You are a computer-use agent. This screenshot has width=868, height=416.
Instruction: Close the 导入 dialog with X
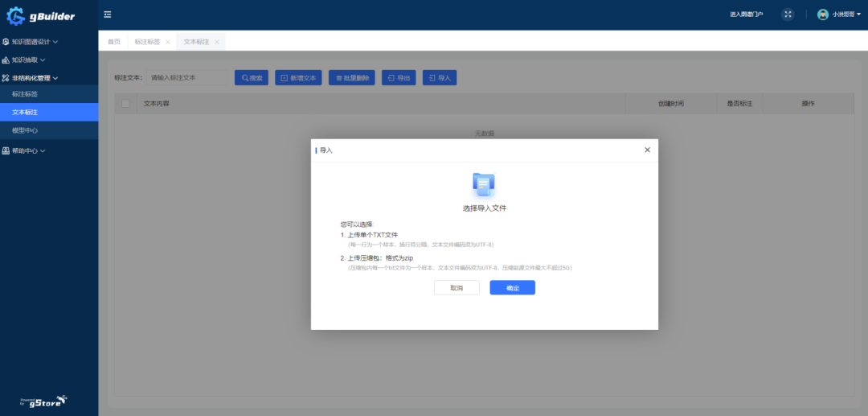(x=647, y=150)
